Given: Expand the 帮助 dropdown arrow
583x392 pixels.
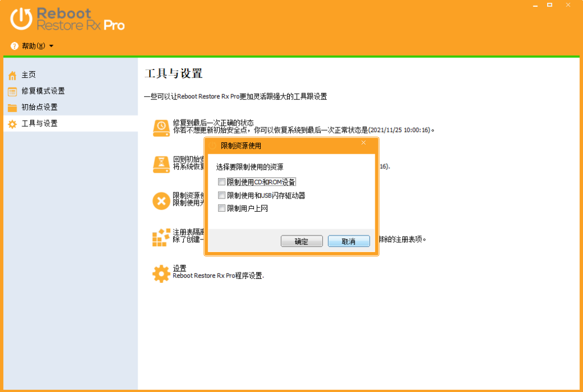Looking at the screenshot, I should pyautogui.click(x=51, y=47).
